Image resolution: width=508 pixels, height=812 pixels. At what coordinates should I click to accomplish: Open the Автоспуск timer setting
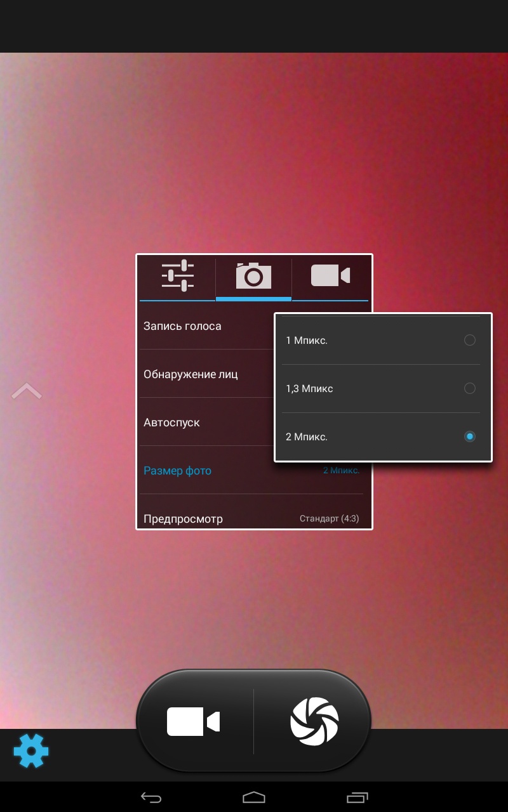click(172, 422)
